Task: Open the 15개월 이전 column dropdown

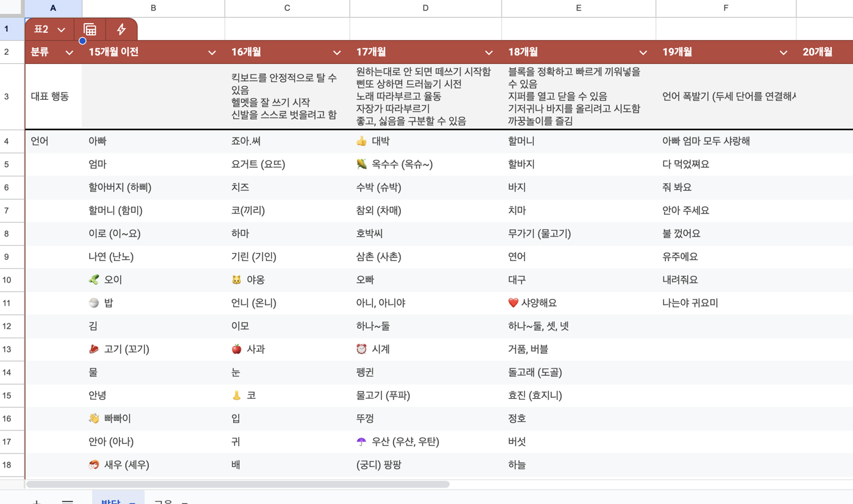Action: (x=211, y=53)
